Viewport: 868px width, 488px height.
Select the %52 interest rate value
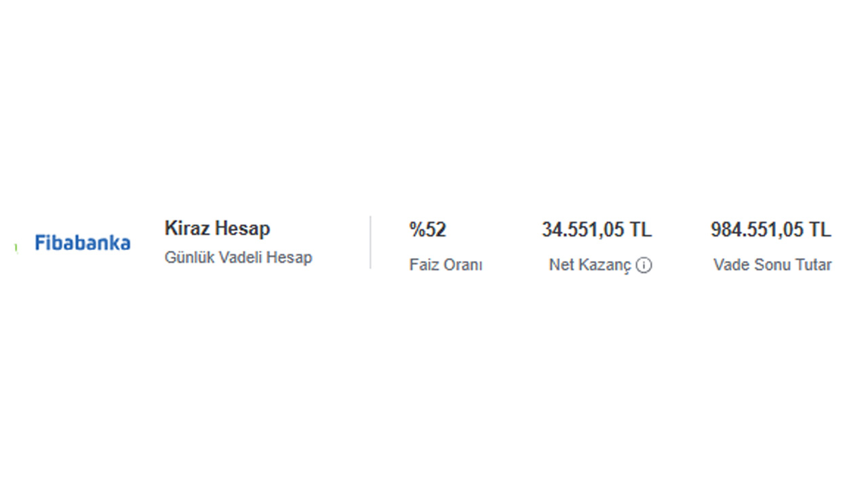click(x=428, y=230)
